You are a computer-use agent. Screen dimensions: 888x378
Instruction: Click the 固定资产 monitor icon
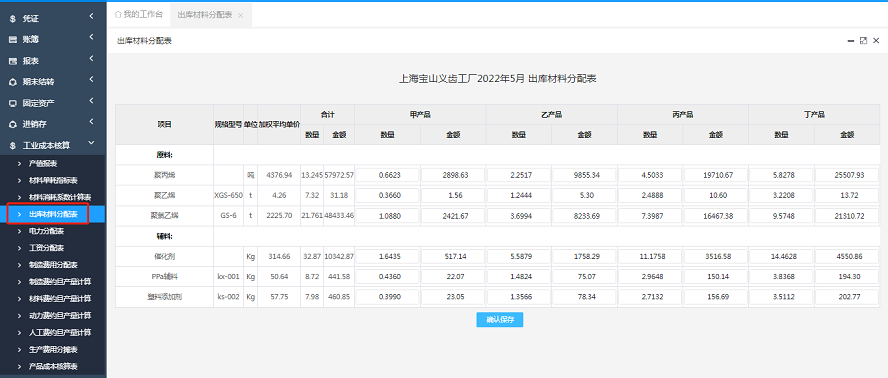[x=12, y=103]
